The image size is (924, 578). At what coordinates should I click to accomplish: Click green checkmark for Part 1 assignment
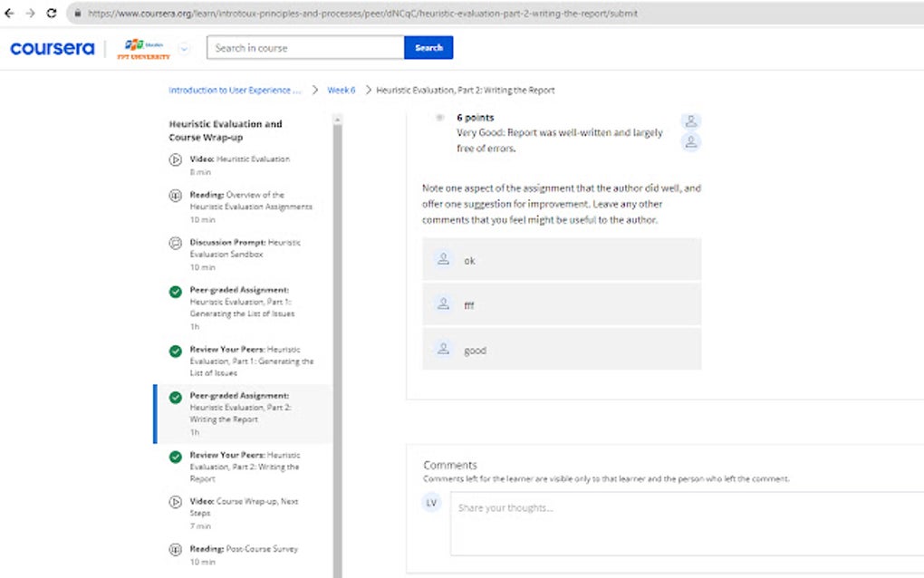[176, 291]
